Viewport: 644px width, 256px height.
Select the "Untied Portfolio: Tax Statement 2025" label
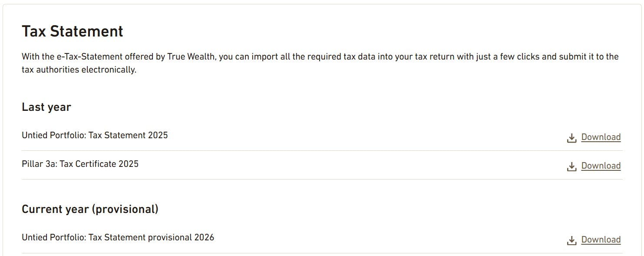pyautogui.click(x=95, y=135)
